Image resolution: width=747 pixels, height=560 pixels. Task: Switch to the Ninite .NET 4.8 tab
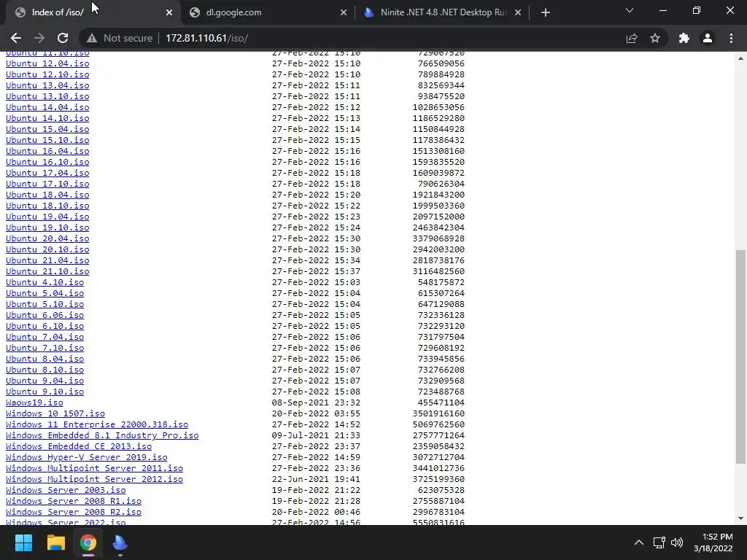(443, 12)
